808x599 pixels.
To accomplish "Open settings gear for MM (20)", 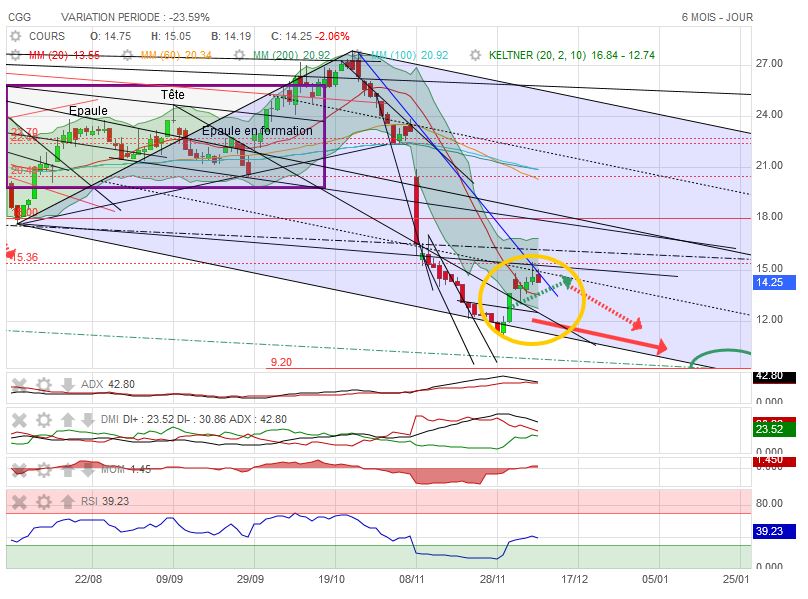I will click(x=15, y=55).
